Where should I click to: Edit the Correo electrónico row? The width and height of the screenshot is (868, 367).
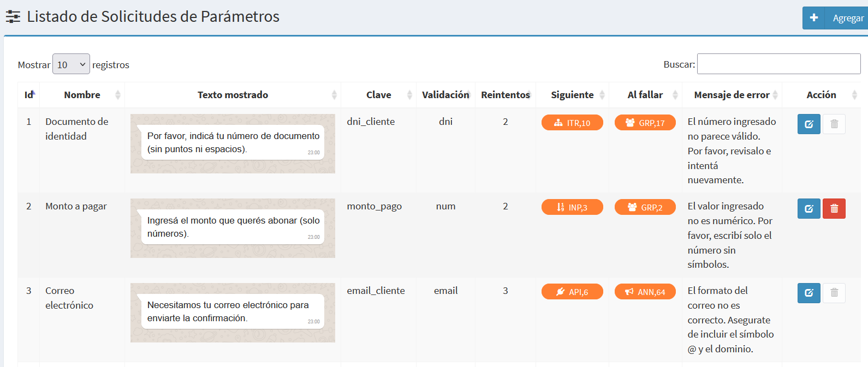pos(809,293)
